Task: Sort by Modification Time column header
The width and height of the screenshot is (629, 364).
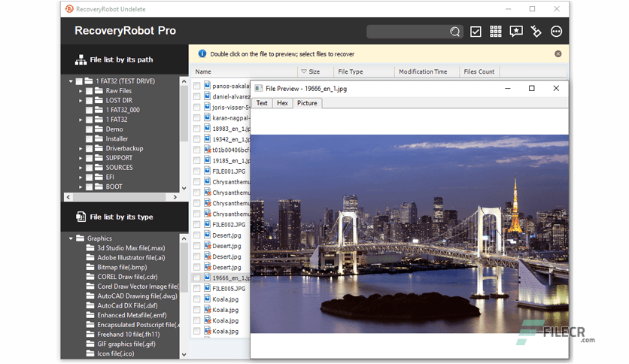Action: [427, 71]
